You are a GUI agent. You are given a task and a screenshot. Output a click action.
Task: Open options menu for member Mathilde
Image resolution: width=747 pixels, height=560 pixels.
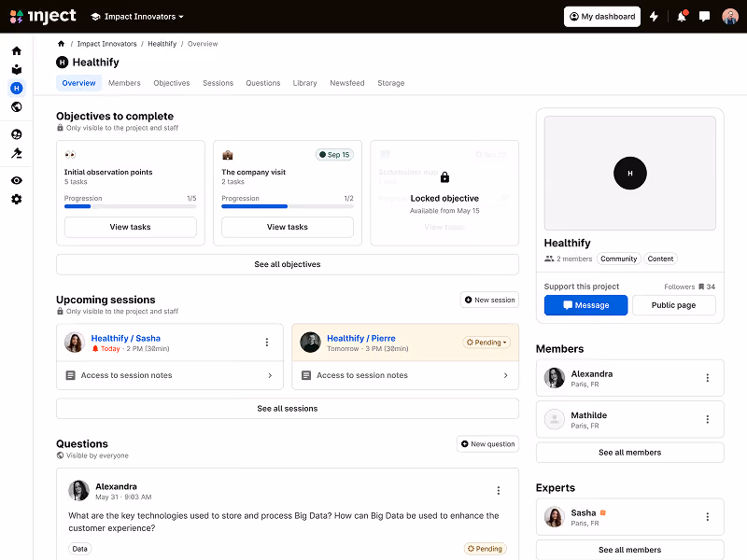(708, 419)
